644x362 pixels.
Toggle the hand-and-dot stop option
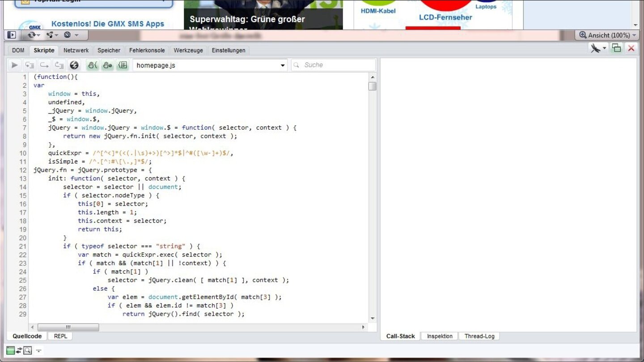click(x=107, y=65)
